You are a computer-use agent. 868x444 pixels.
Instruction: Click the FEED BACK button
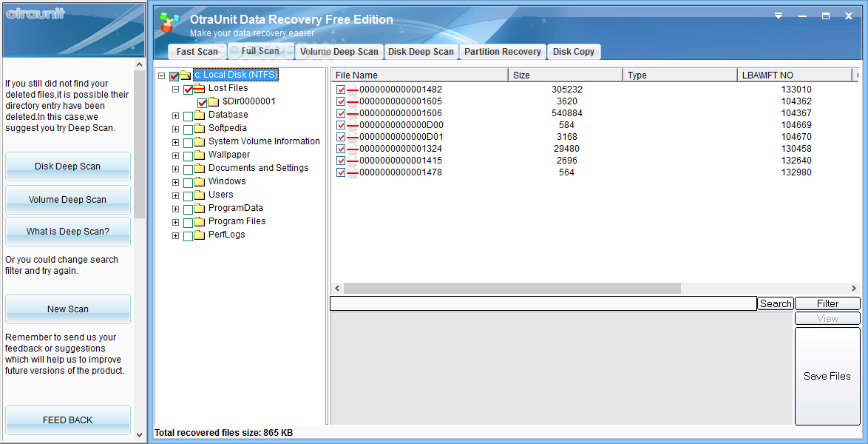(68, 420)
